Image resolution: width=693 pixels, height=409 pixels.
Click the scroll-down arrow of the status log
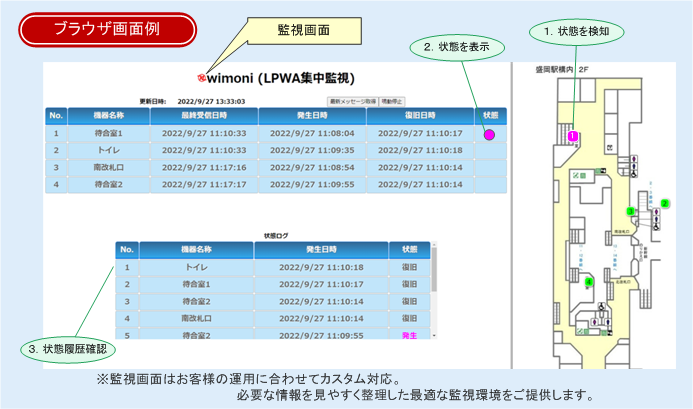pyautogui.click(x=434, y=337)
